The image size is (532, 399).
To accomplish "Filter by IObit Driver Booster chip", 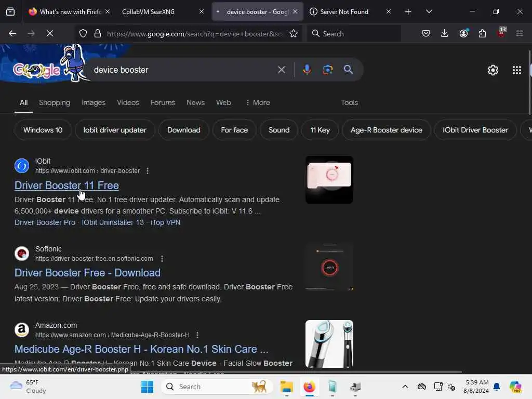I will [x=475, y=130].
